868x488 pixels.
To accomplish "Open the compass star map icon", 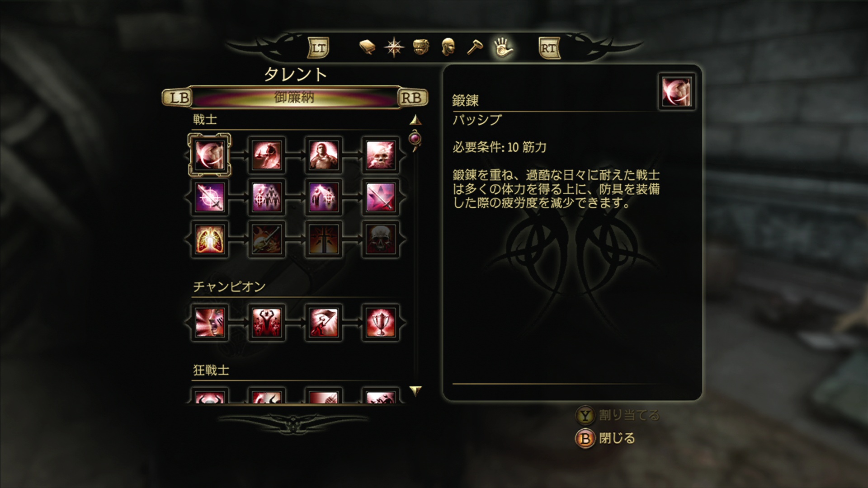I will (394, 47).
